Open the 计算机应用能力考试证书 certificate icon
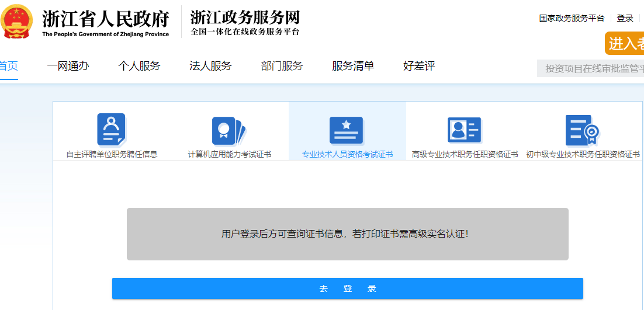Image resolution: width=644 pixels, height=310 pixels. 228,131
